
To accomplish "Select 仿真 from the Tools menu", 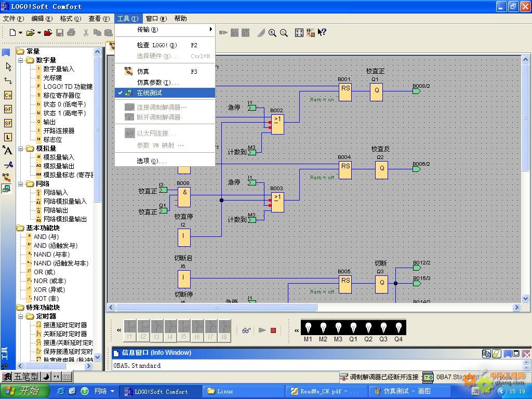I will click(165, 72).
